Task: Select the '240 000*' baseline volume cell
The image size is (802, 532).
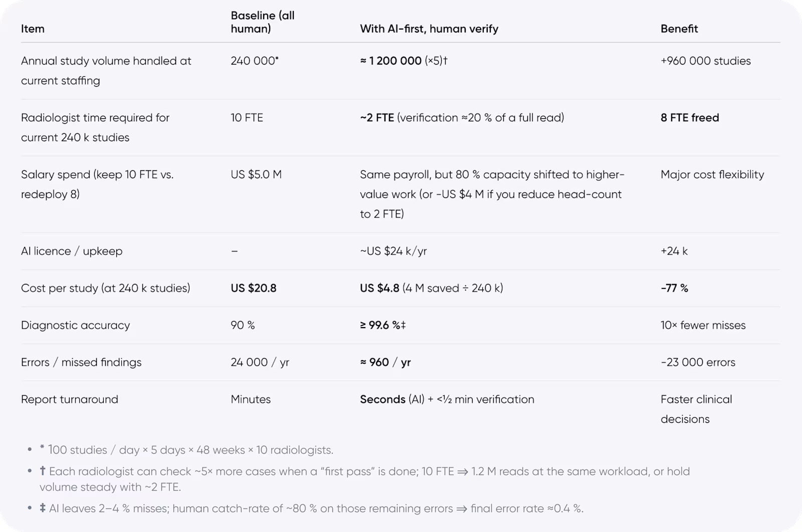Action: coord(255,61)
